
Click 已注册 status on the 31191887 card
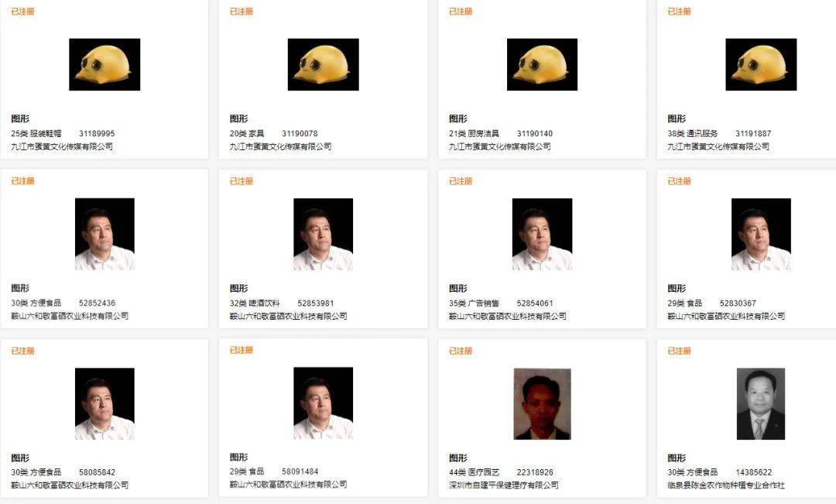[679, 11]
